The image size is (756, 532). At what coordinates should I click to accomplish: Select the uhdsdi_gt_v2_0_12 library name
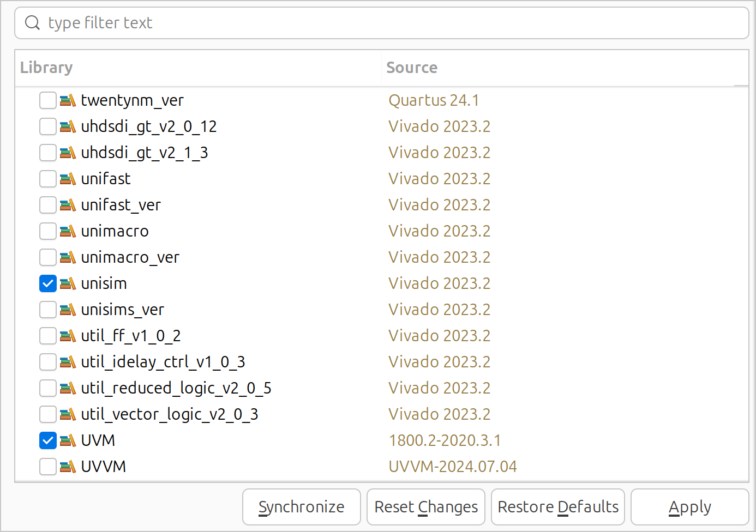[x=149, y=126]
